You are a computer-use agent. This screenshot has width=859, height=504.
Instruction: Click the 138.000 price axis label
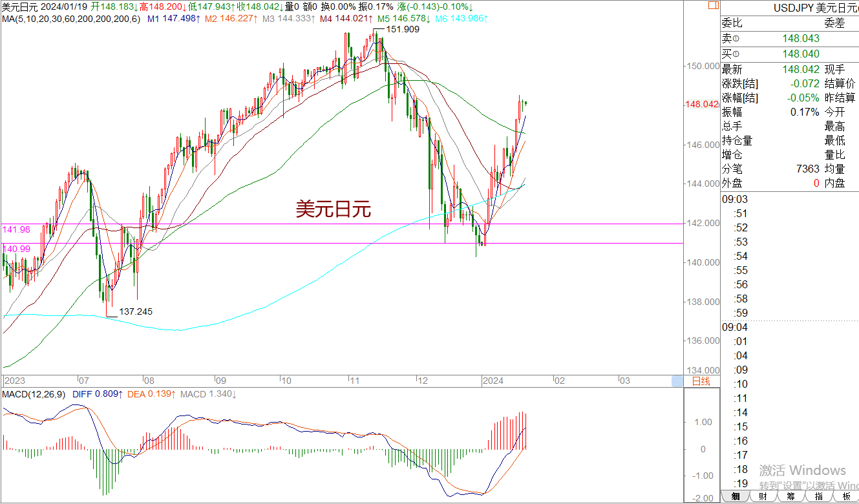coord(702,302)
